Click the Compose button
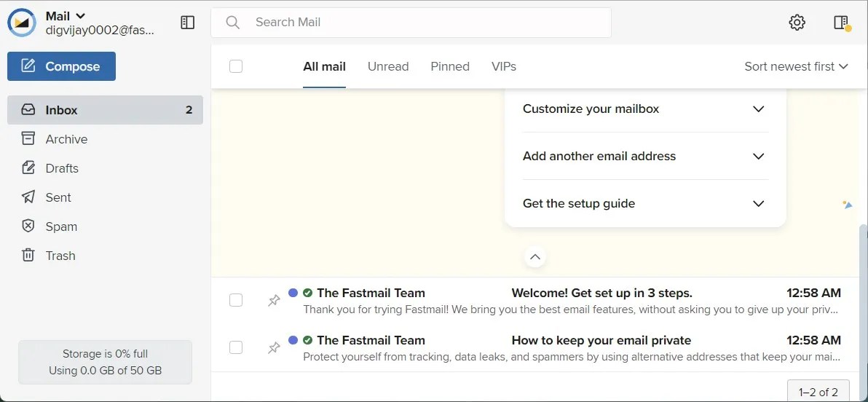This screenshot has width=868, height=402. pyautogui.click(x=61, y=66)
